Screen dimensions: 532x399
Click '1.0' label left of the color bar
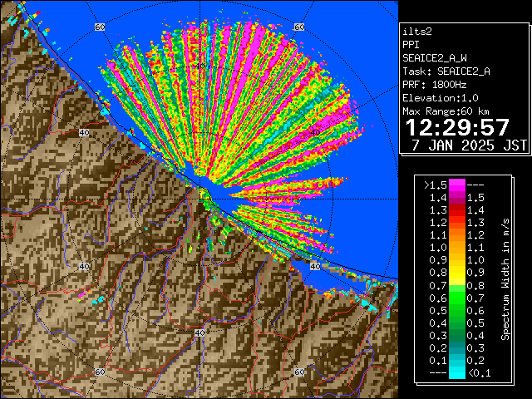click(438, 248)
